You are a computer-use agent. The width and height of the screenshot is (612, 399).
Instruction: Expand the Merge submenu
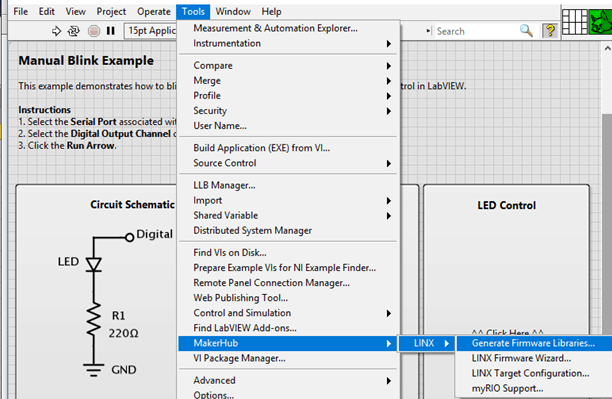coord(288,81)
